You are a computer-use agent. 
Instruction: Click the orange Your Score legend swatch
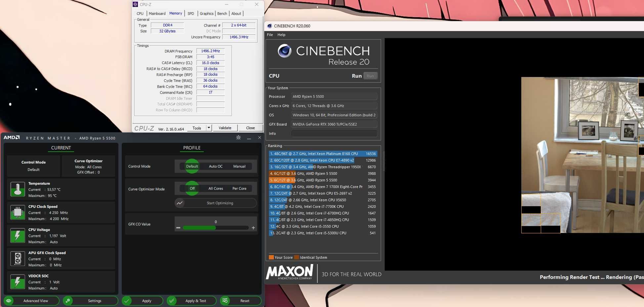271,257
